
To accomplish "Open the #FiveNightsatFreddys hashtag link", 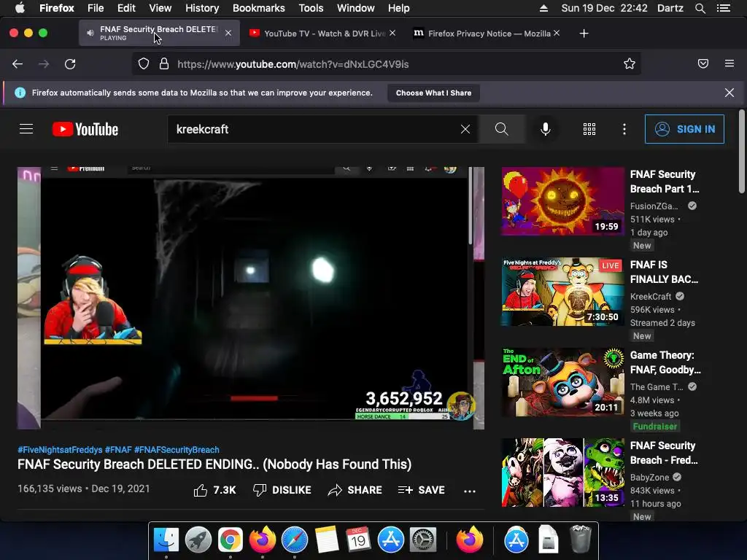I will tap(60, 449).
